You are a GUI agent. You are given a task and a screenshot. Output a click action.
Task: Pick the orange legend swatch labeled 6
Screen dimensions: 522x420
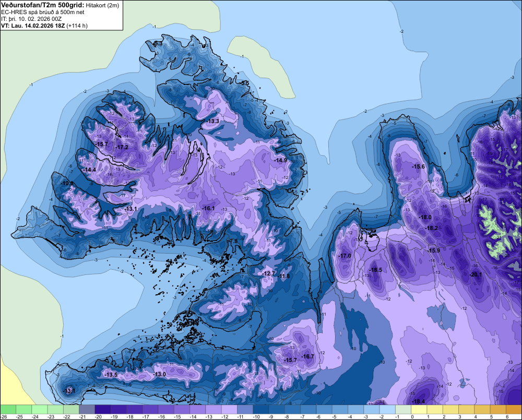tap(514, 410)
